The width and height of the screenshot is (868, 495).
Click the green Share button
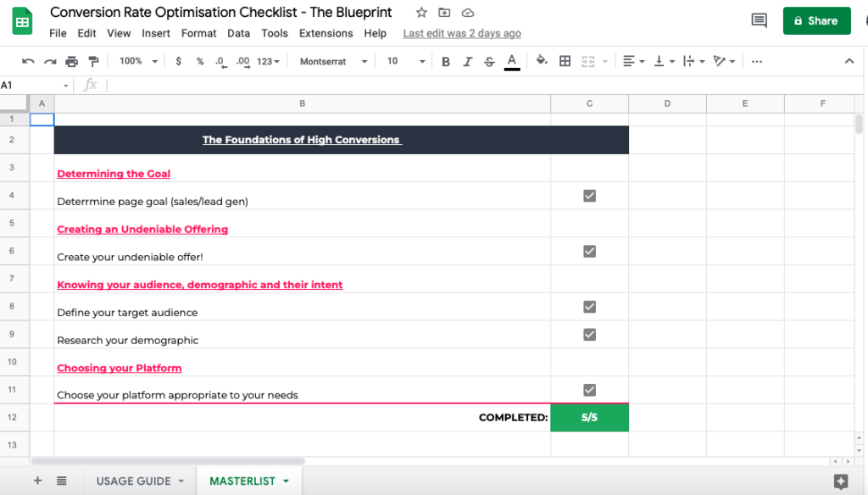pyautogui.click(x=816, y=21)
